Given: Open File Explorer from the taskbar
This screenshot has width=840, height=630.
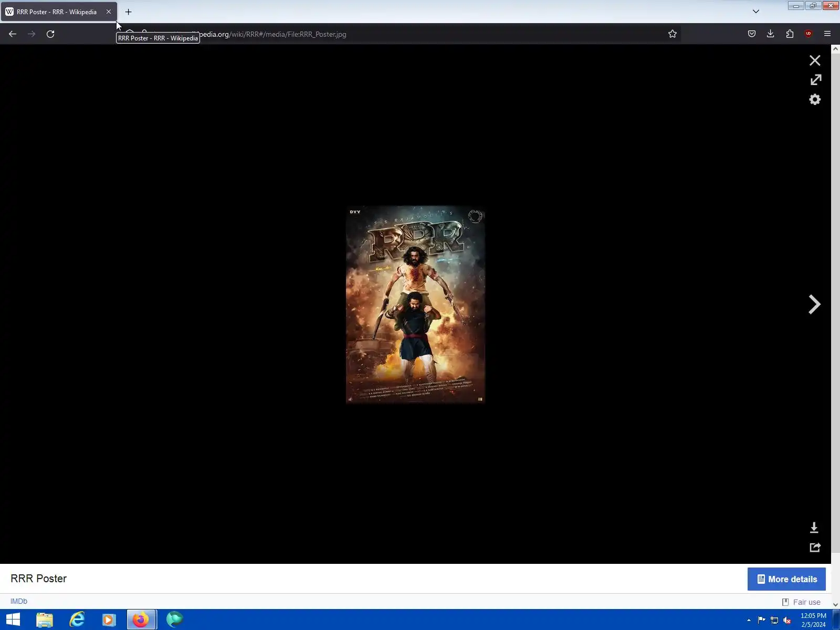Looking at the screenshot, I should coord(45,619).
